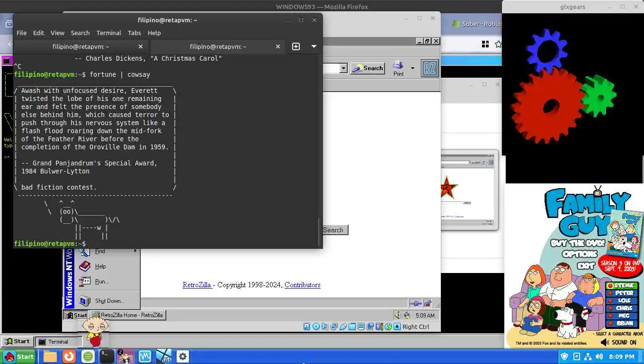644x364 pixels.
Task: Select LOIS in the Family Guy character list
Action: (623, 301)
